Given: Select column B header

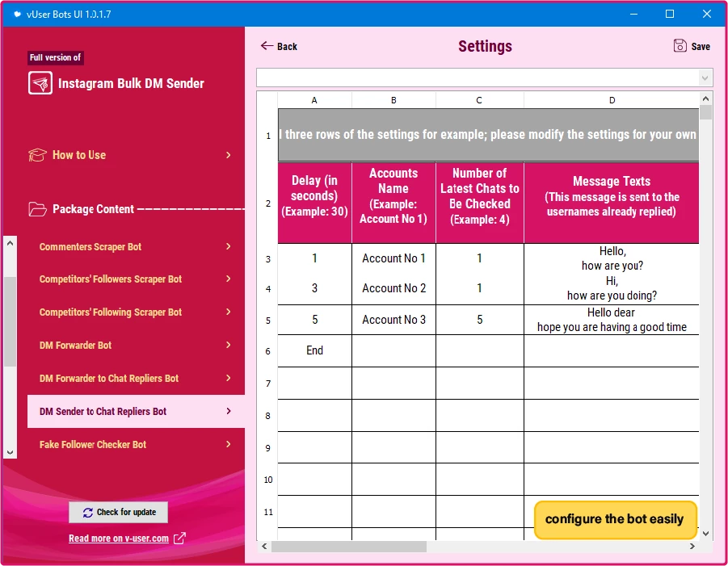Looking at the screenshot, I should [x=393, y=100].
